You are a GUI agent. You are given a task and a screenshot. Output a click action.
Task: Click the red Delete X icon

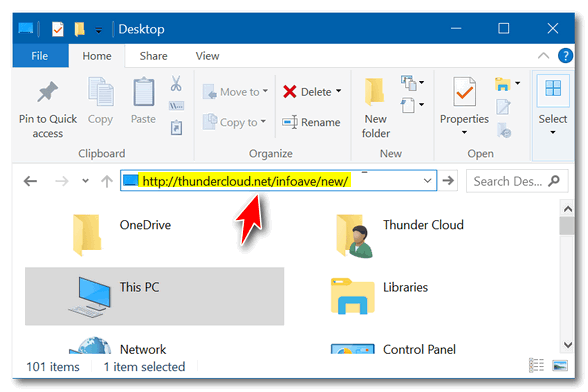pos(290,92)
